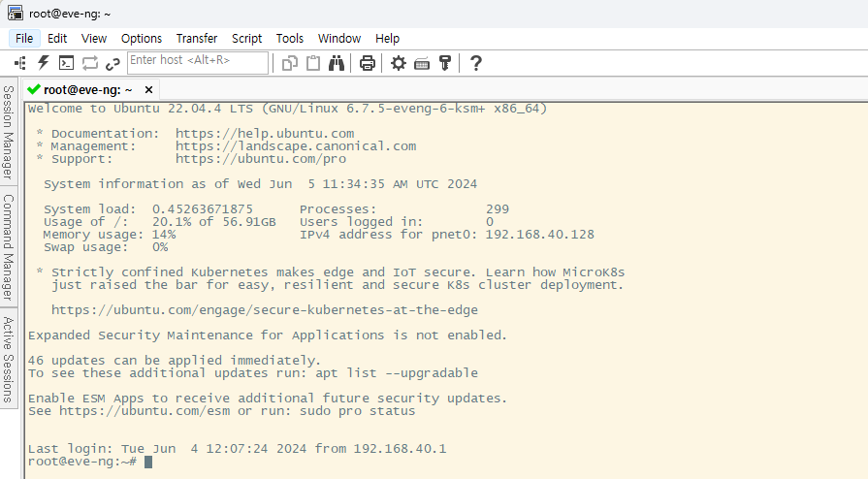Expand the Active Sessions side panel
868x479 pixels.
(x=9, y=359)
